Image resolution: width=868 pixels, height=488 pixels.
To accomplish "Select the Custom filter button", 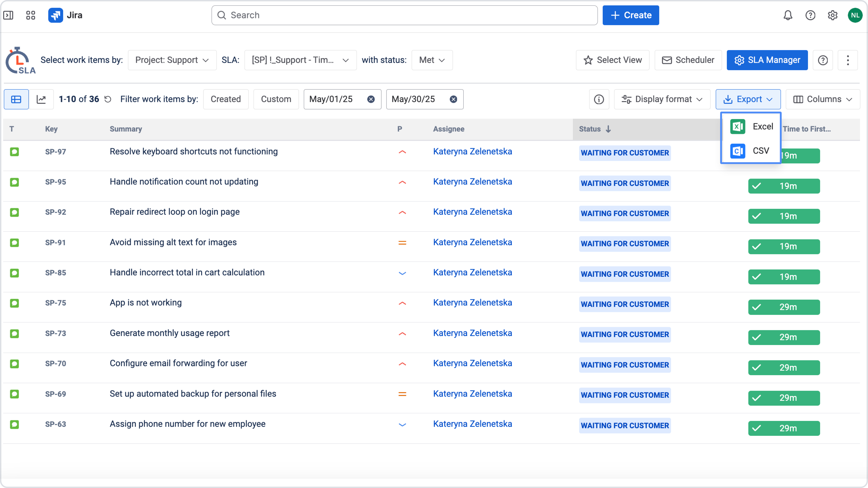I will pos(276,99).
